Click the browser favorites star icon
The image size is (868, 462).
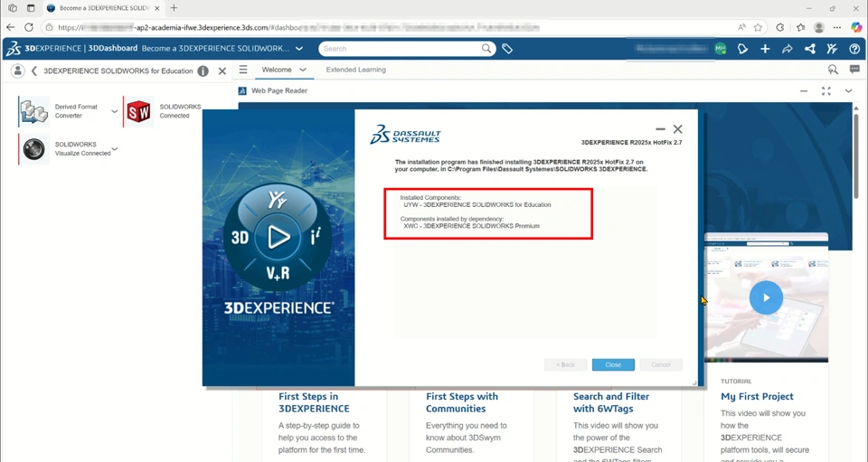coord(758,27)
